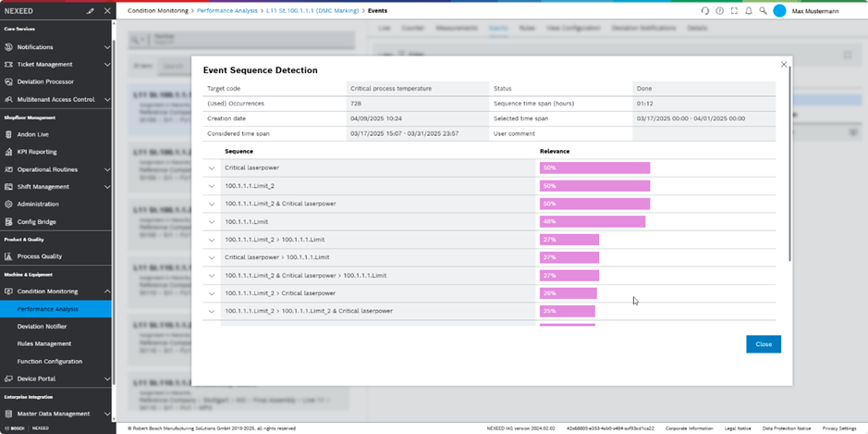This screenshot has width=868, height=434.
Task: Toggle fullscreen mode icon in header
Action: point(734,11)
